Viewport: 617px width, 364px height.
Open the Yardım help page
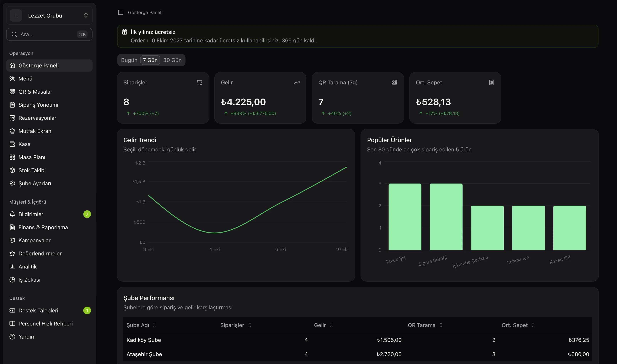click(x=49, y=337)
